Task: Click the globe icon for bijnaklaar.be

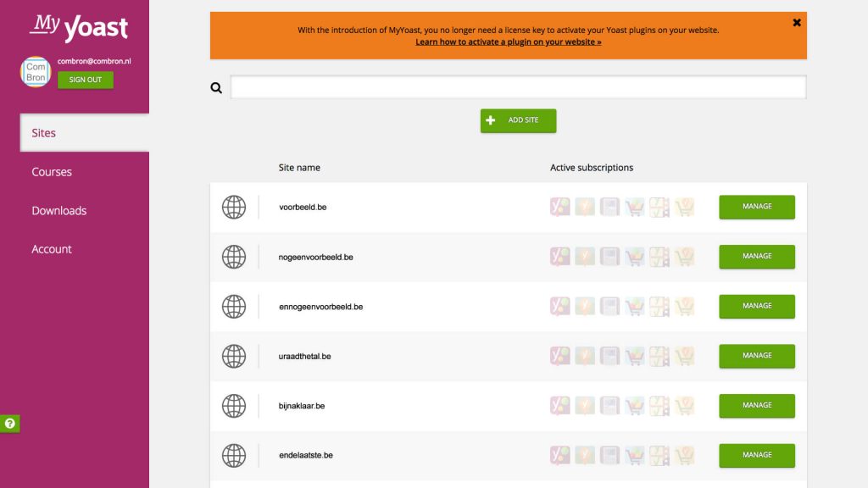Action: click(x=234, y=406)
